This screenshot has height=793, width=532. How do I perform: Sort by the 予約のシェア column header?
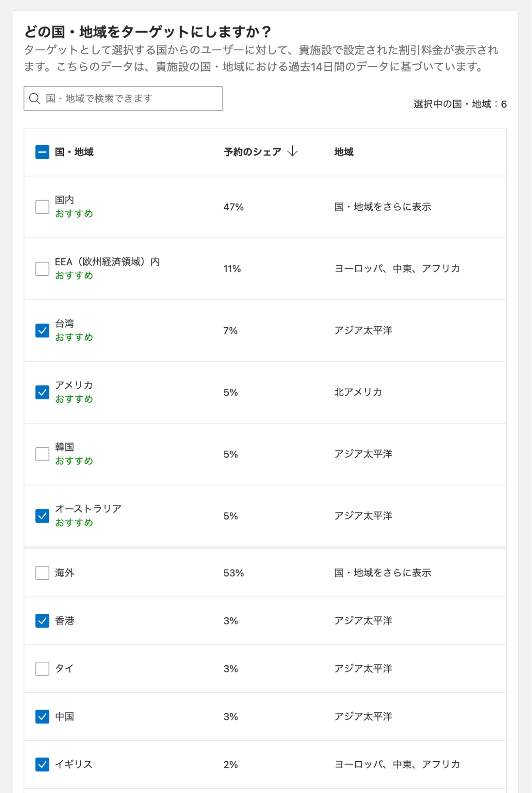pyautogui.click(x=253, y=152)
